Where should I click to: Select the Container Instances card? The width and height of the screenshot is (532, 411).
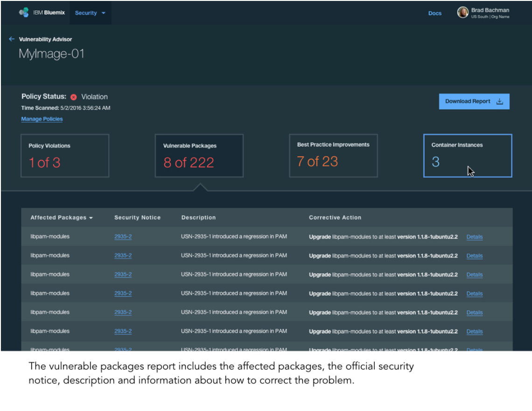click(468, 156)
